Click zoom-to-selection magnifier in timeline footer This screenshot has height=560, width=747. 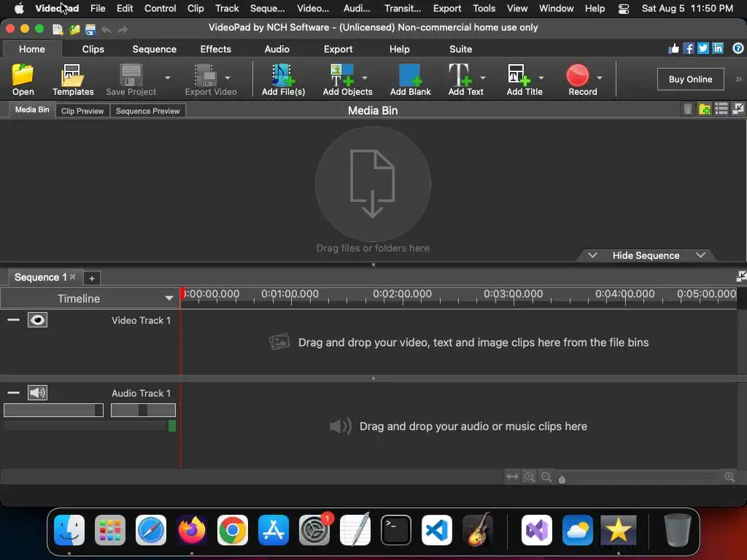coord(530,477)
